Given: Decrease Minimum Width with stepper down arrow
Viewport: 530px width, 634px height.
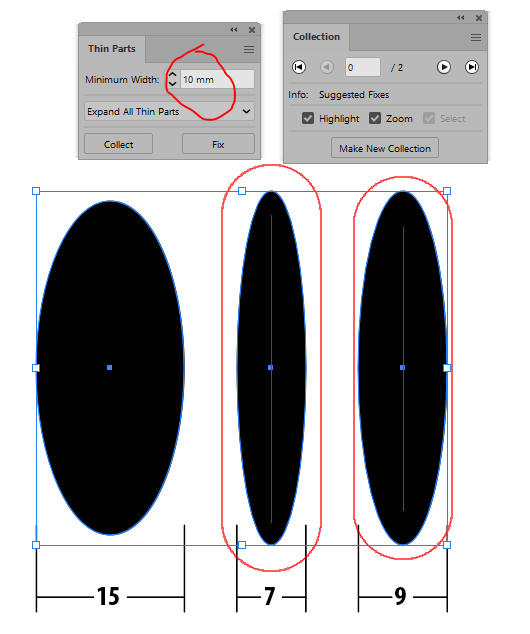Looking at the screenshot, I should pyautogui.click(x=173, y=83).
